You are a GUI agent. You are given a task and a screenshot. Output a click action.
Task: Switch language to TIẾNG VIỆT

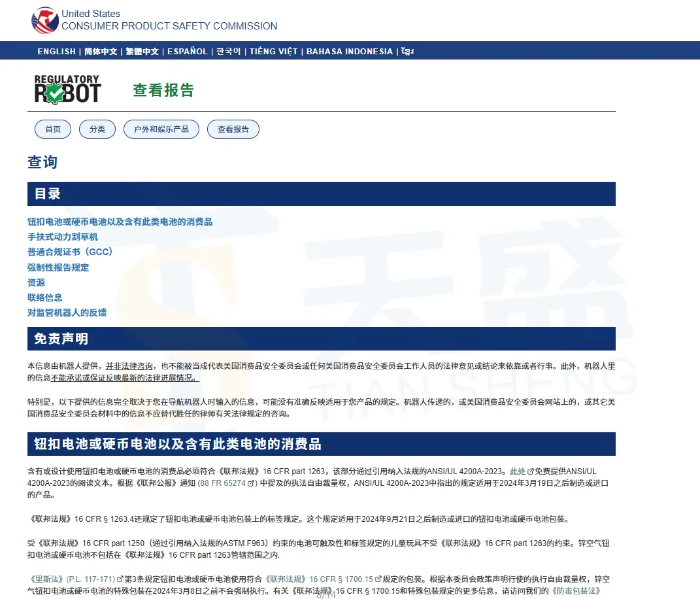(x=273, y=52)
